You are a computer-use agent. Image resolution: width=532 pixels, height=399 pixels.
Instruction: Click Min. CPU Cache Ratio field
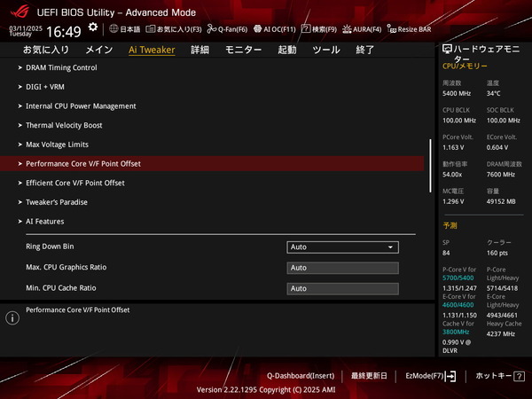click(x=342, y=288)
